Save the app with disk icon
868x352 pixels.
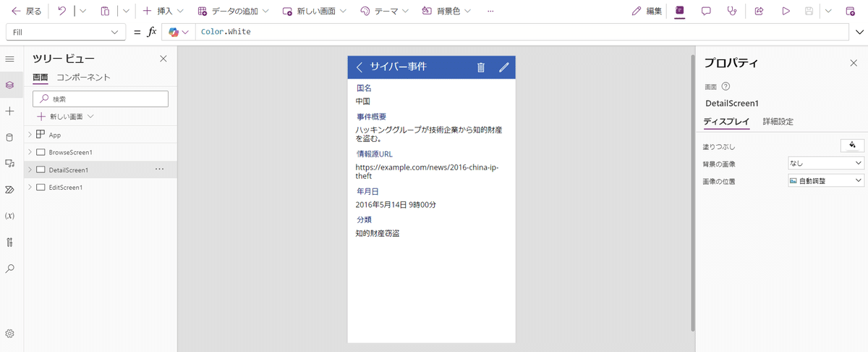tap(809, 12)
